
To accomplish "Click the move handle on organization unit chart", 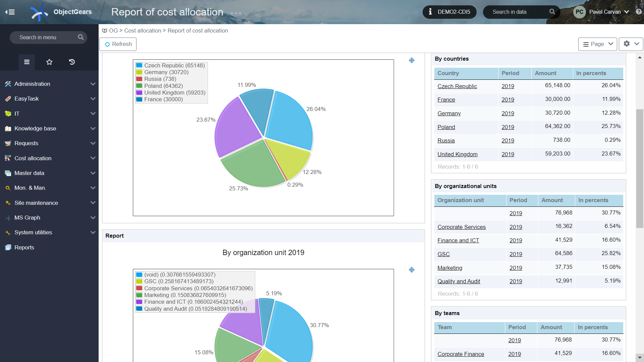I will [x=412, y=270].
